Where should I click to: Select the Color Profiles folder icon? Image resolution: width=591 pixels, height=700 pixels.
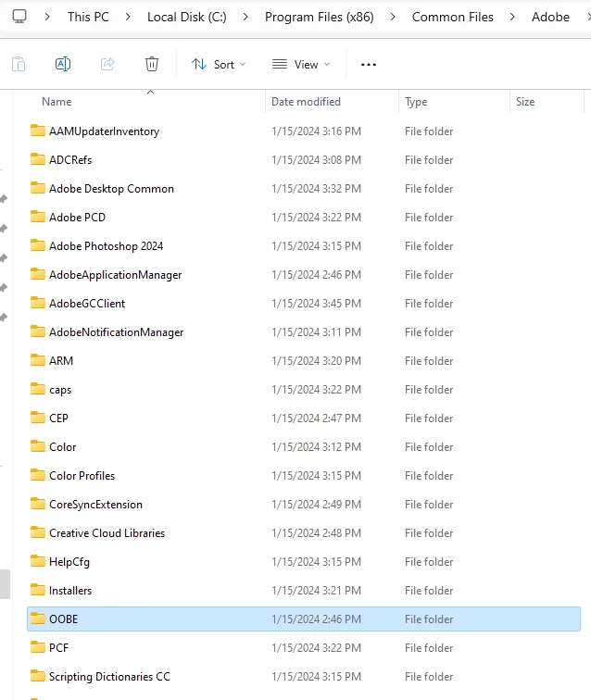tap(38, 475)
